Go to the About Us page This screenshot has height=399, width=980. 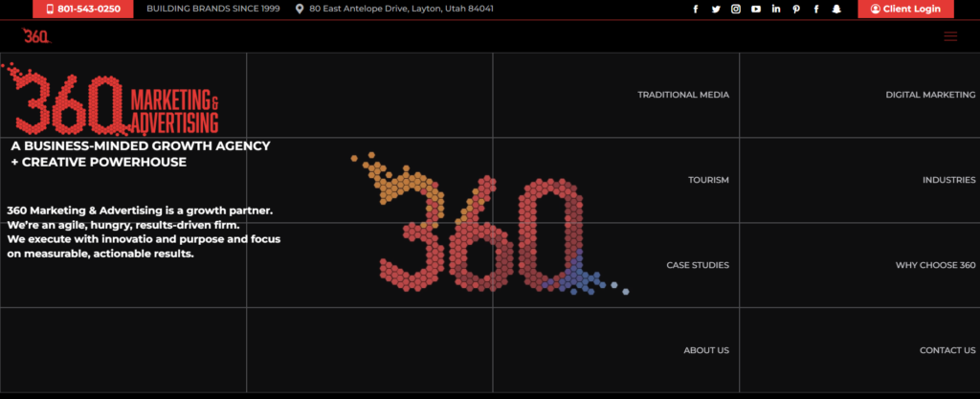pyautogui.click(x=706, y=350)
